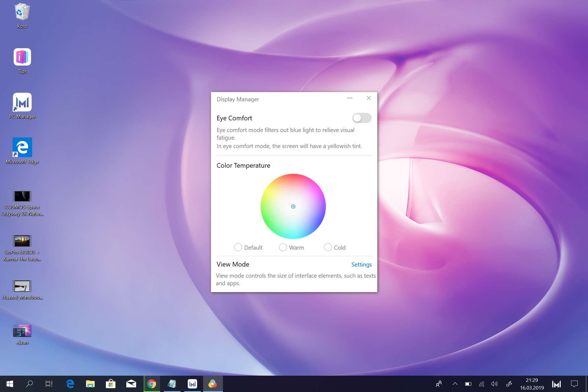Screen dimensions: 588x392
Task: Click the Show Desktop strip at taskbar end
Action: point(586,384)
